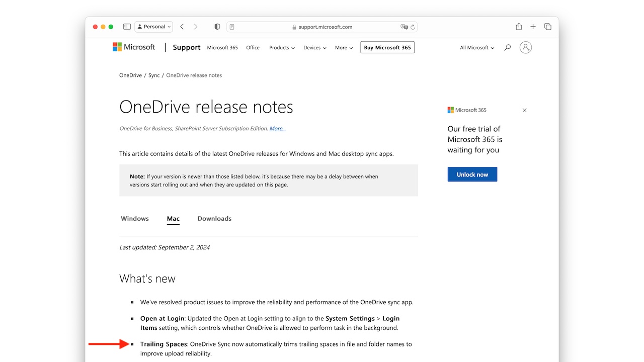
Task: Follow the Sync breadcrumb link
Action: 154,75
